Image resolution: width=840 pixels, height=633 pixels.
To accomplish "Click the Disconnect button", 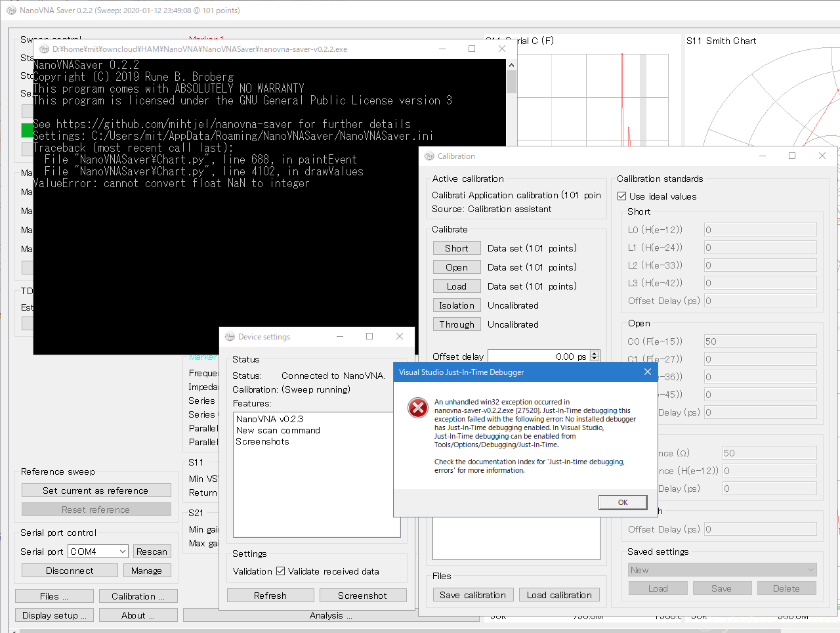I will pyautogui.click(x=70, y=571).
